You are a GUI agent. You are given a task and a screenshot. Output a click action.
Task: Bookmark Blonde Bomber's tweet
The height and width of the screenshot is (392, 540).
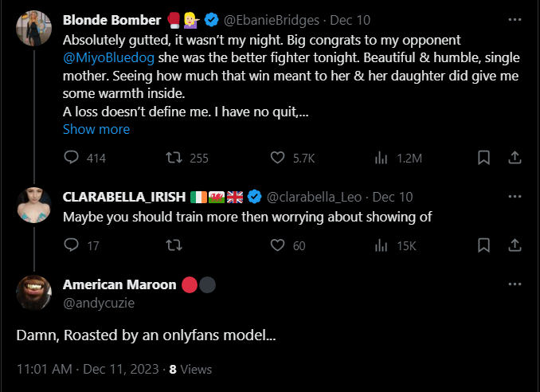click(483, 158)
